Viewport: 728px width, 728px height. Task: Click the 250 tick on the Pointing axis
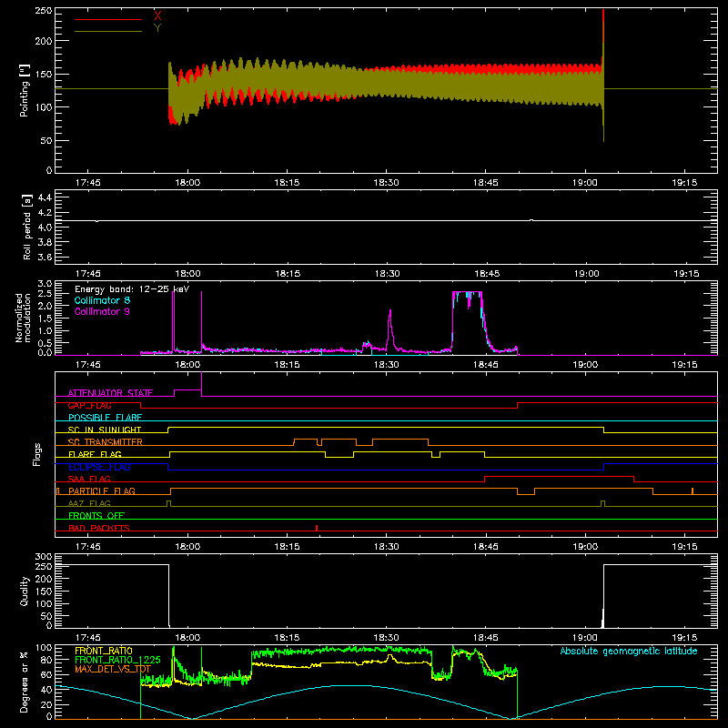(x=43, y=11)
